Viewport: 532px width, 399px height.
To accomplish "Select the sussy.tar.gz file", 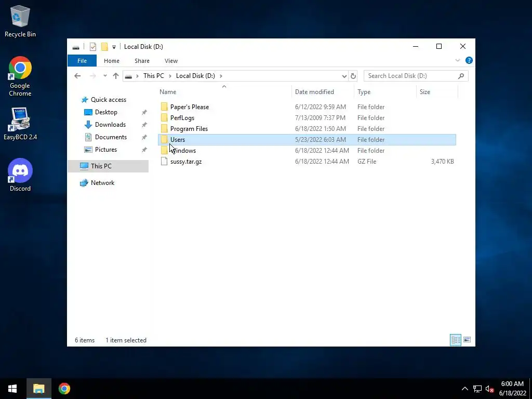I will click(307, 162).
